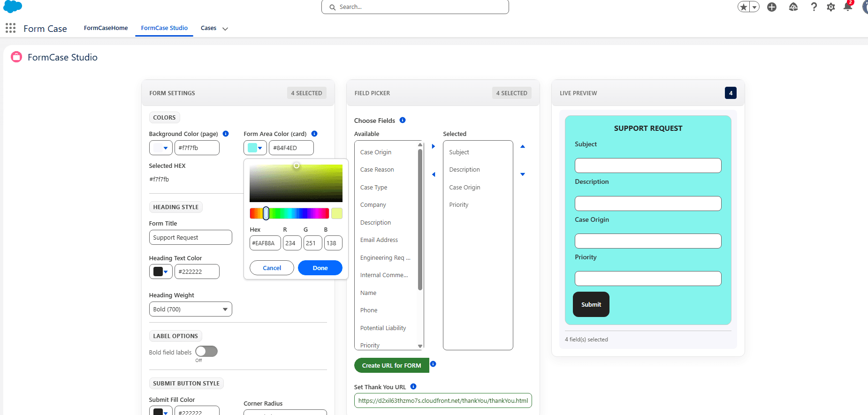Click the Field Picker 4 SELECTED badge

(511, 93)
